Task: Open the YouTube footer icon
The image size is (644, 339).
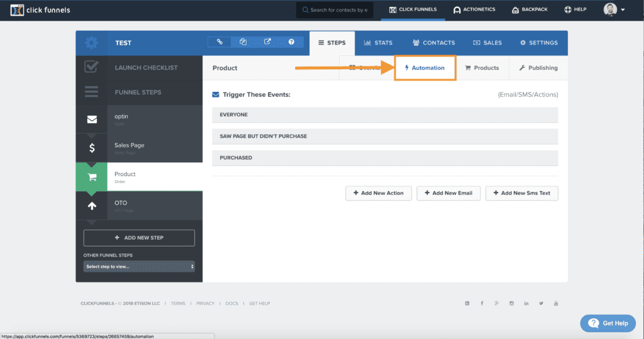Action: [x=556, y=303]
